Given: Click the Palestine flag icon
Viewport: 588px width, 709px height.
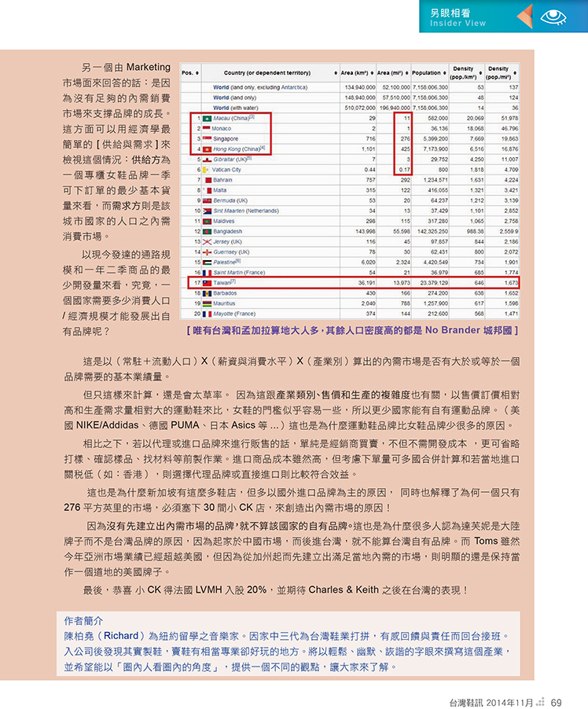Looking at the screenshot, I should [x=208, y=263].
